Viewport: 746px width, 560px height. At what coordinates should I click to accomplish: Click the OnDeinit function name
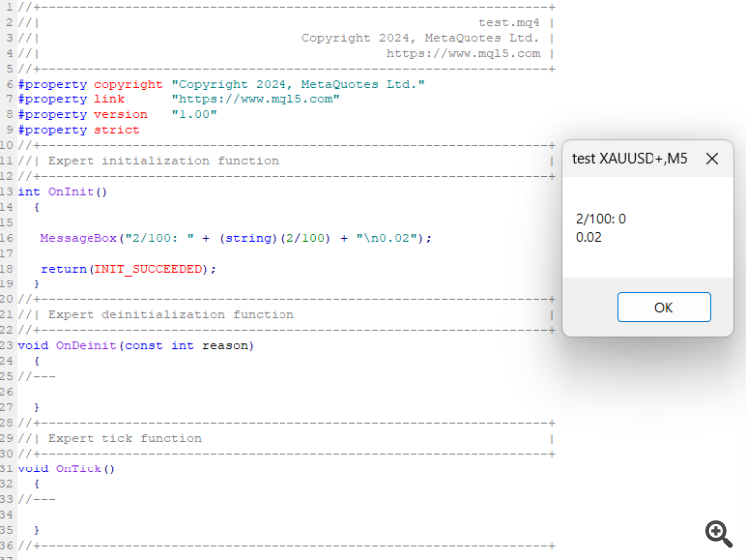pyautogui.click(x=87, y=346)
